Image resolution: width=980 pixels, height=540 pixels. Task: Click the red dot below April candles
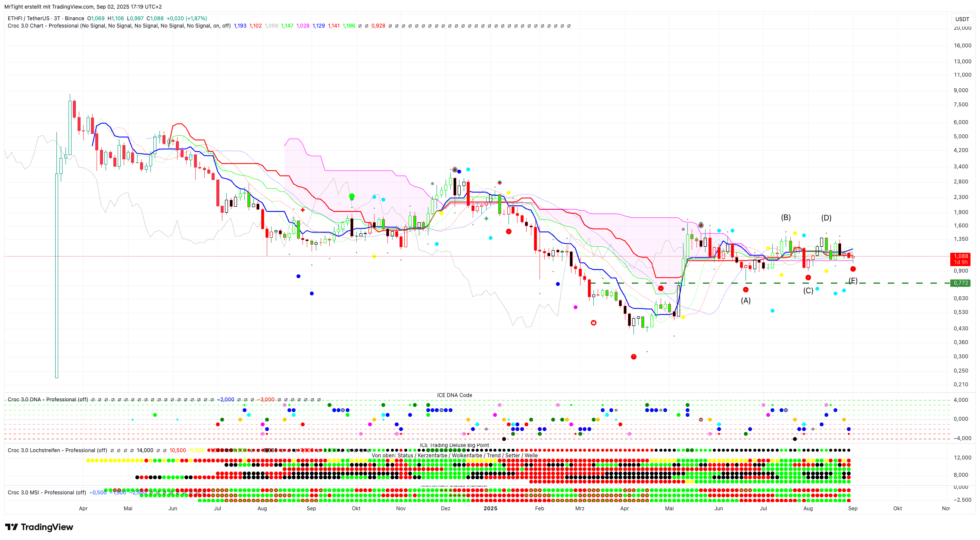(634, 357)
